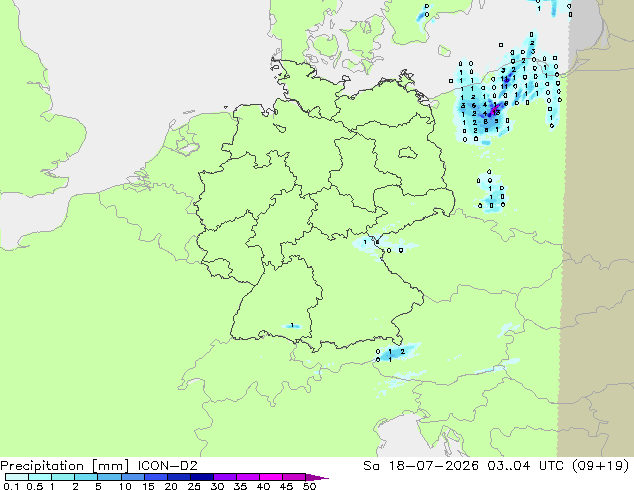Click the legend label "0.1"
634x490 pixels.
(11, 486)
